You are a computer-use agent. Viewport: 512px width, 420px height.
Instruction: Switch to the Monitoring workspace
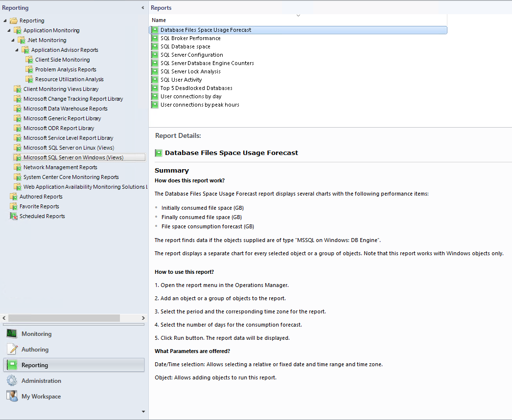pos(74,333)
